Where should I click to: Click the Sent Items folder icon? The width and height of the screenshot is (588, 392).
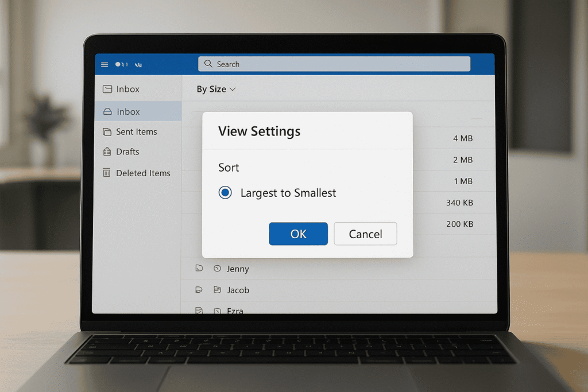pyautogui.click(x=107, y=131)
